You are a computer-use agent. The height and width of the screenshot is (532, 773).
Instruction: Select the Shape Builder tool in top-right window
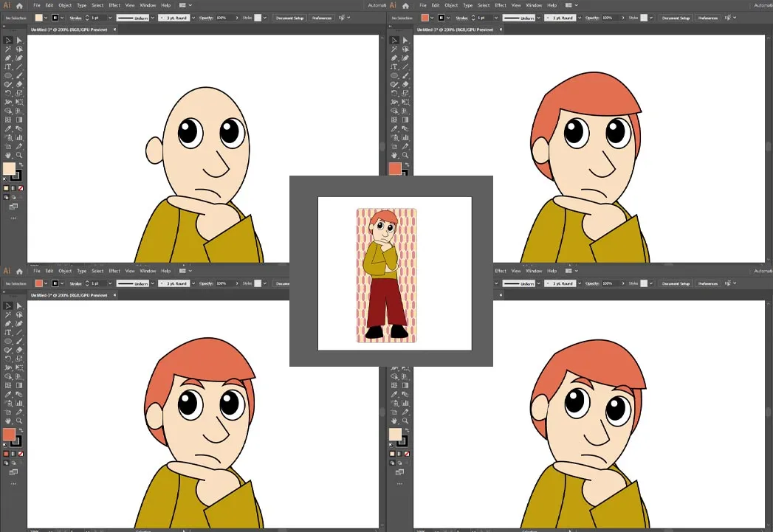coord(394,111)
